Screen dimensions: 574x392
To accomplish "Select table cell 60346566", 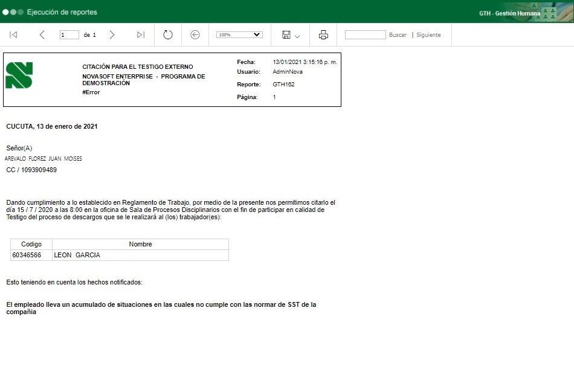I will (x=31, y=255).
